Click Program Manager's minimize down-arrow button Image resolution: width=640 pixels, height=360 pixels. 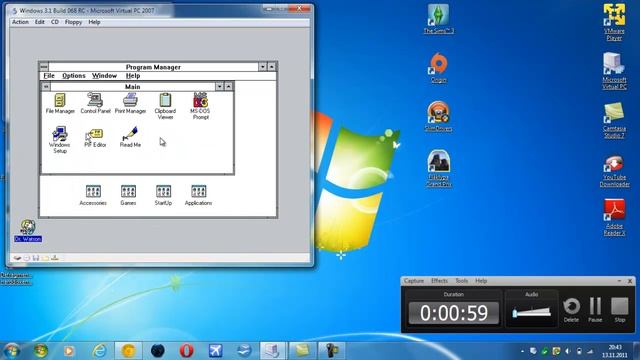coord(262,67)
